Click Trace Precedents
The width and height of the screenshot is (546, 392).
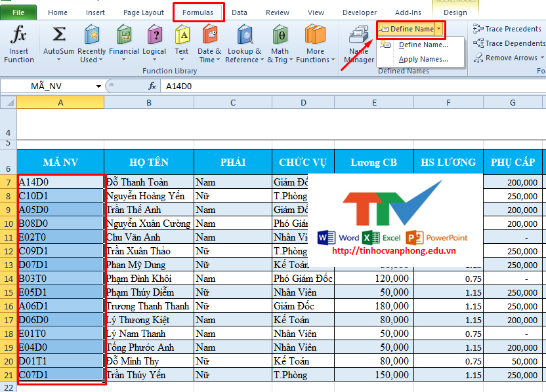[507, 29]
